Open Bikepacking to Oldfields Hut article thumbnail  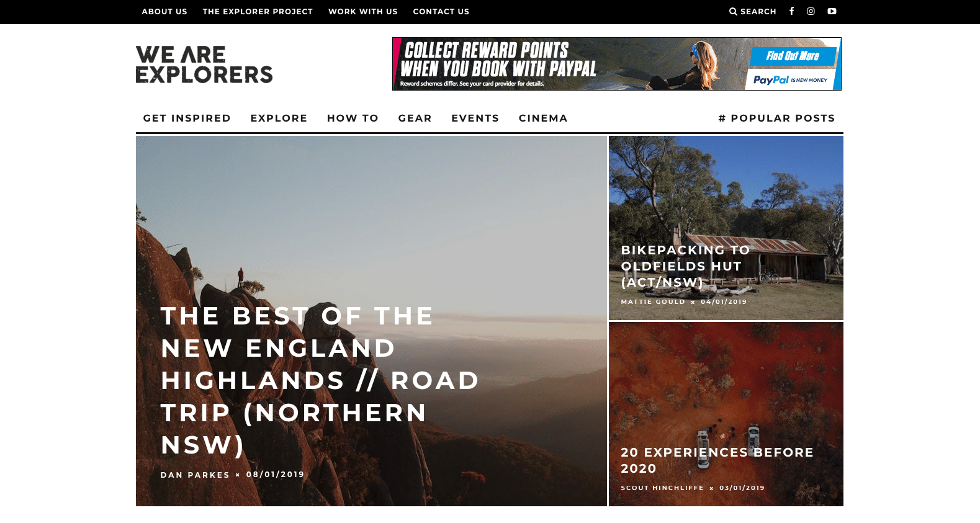pyautogui.click(x=726, y=228)
